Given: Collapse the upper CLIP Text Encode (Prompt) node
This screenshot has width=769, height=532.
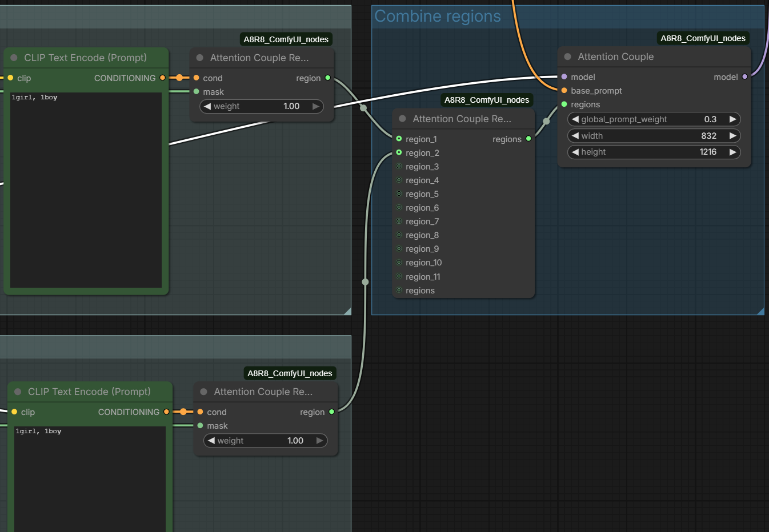Looking at the screenshot, I should point(14,58).
